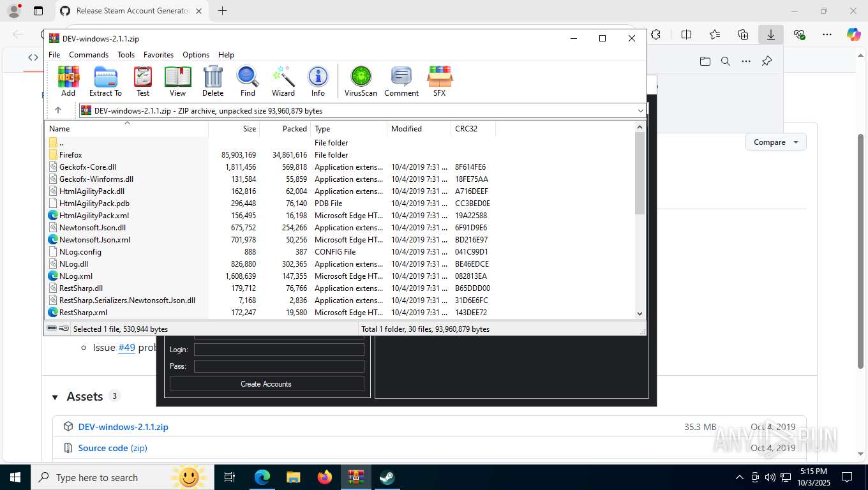Sort the list by Name column header
The width and height of the screenshot is (868, 490).
(x=126, y=128)
